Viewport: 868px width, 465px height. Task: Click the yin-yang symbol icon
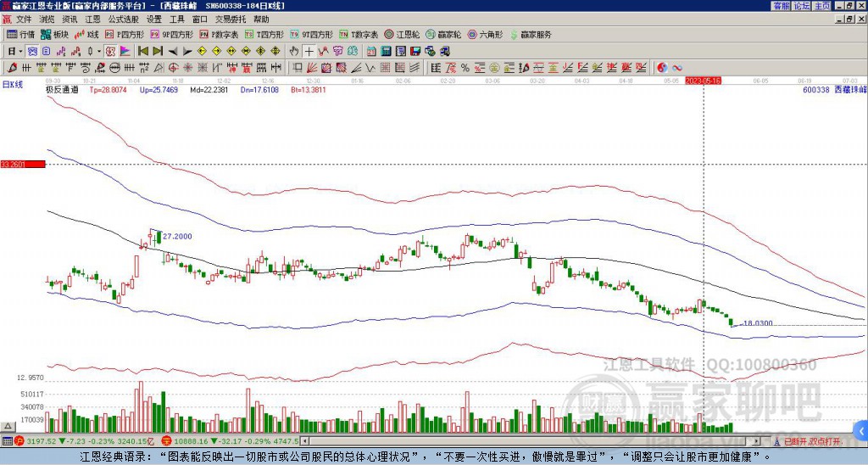click(662, 68)
